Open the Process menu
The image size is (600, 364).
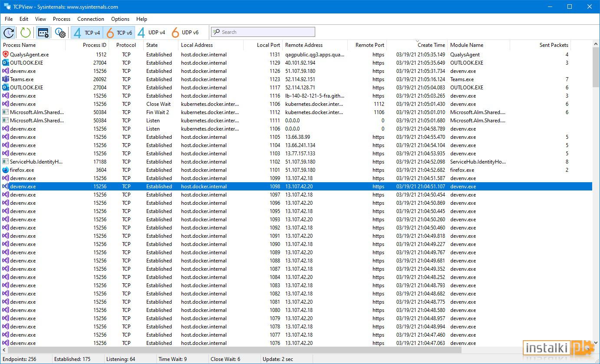click(62, 19)
